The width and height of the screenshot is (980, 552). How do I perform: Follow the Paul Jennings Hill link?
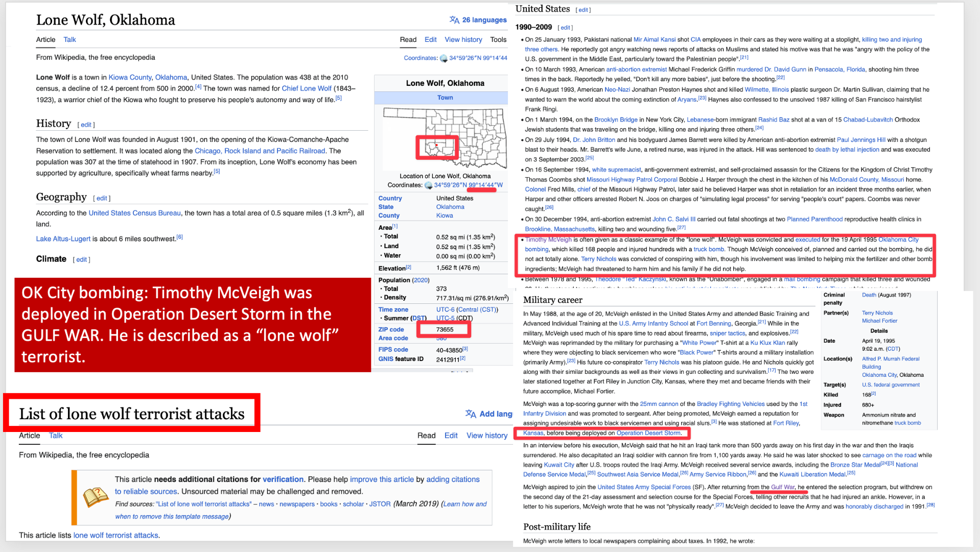point(861,140)
